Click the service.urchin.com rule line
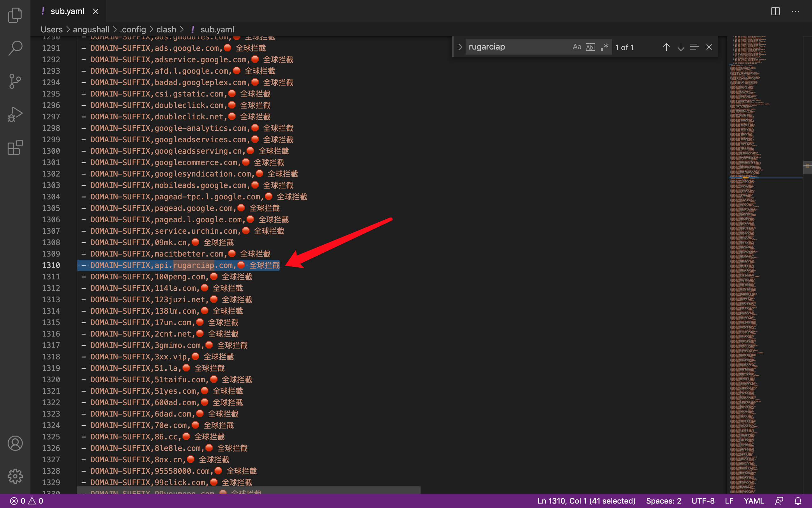The width and height of the screenshot is (812, 508). click(182, 231)
